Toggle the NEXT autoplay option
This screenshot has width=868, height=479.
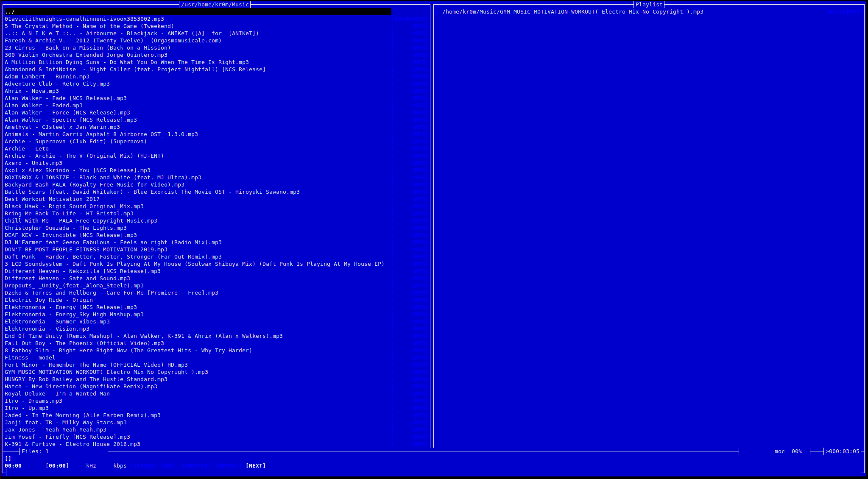click(x=256, y=465)
